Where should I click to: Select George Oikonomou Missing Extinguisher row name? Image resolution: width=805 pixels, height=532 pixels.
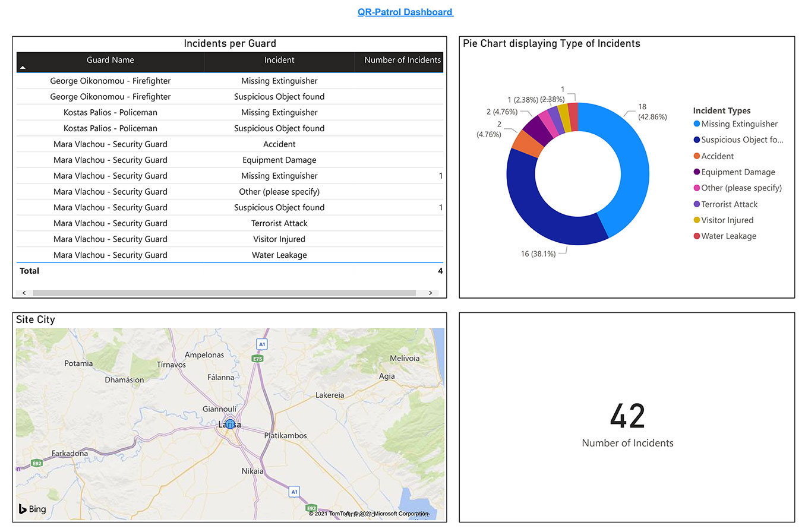click(x=111, y=81)
